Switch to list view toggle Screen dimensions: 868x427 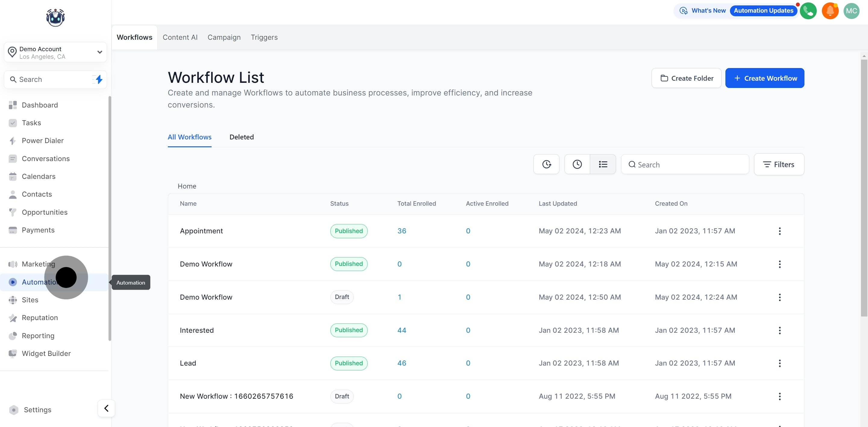click(603, 164)
